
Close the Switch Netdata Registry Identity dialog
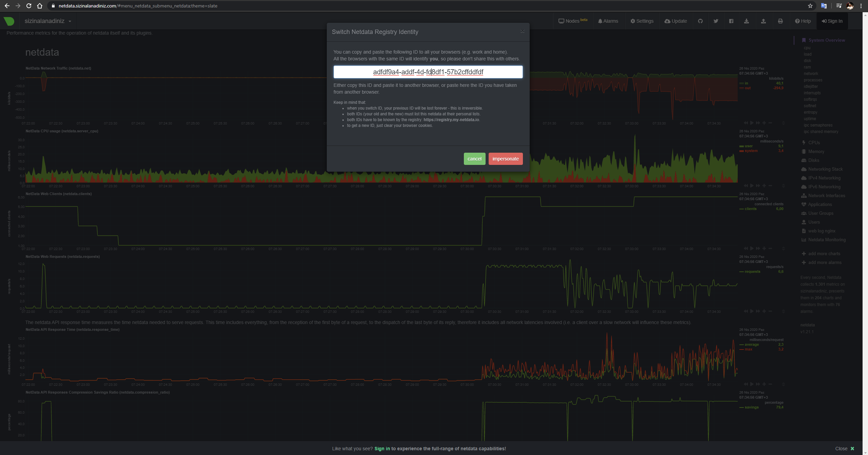coord(522,32)
